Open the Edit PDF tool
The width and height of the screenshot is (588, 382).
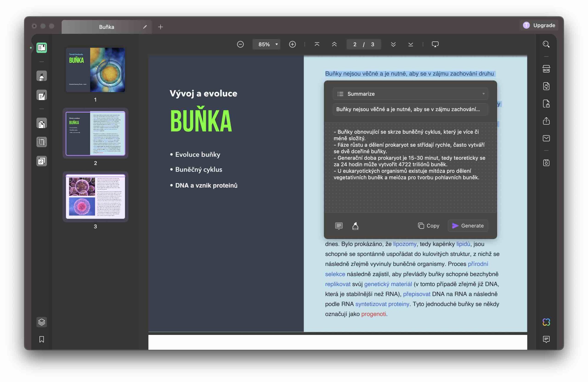point(42,95)
